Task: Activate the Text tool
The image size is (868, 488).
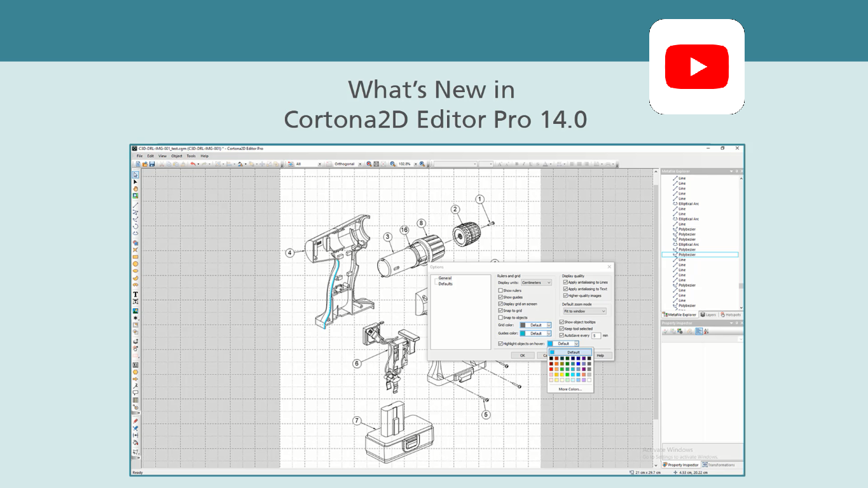Action: 135,294
